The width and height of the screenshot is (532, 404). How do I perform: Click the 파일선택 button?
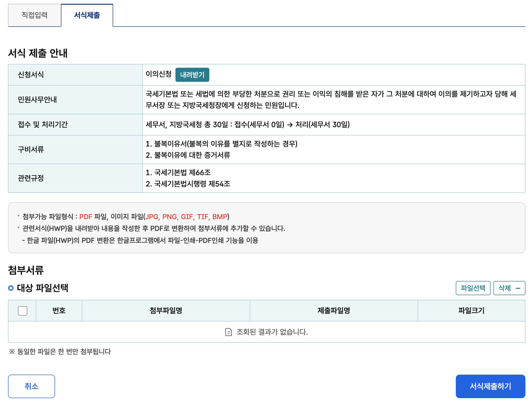coord(472,288)
